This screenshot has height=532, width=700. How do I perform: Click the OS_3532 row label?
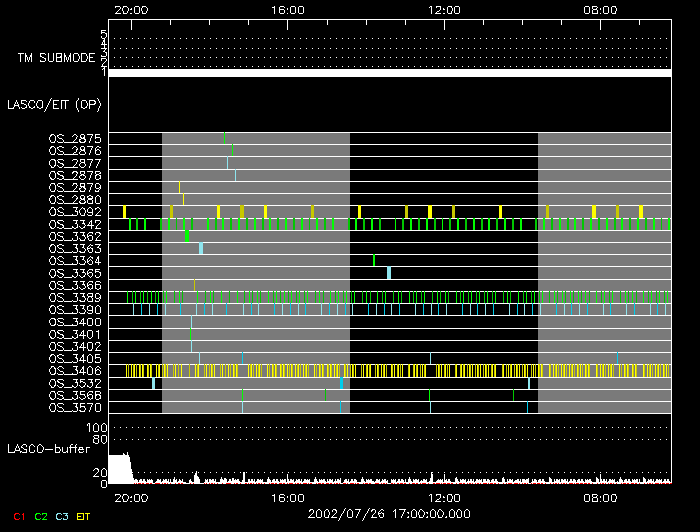tap(75, 383)
